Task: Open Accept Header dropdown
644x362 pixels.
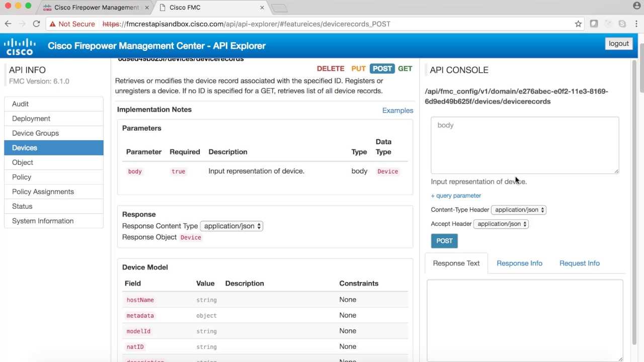Action: pyautogui.click(x=501, y=224)
